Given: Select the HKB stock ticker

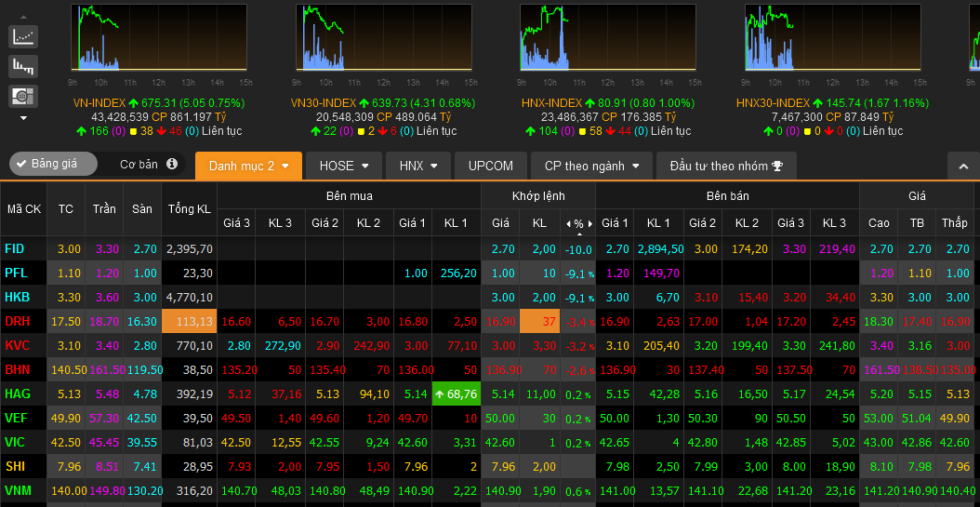Looking at the screenshot, I should click(16, 297).
